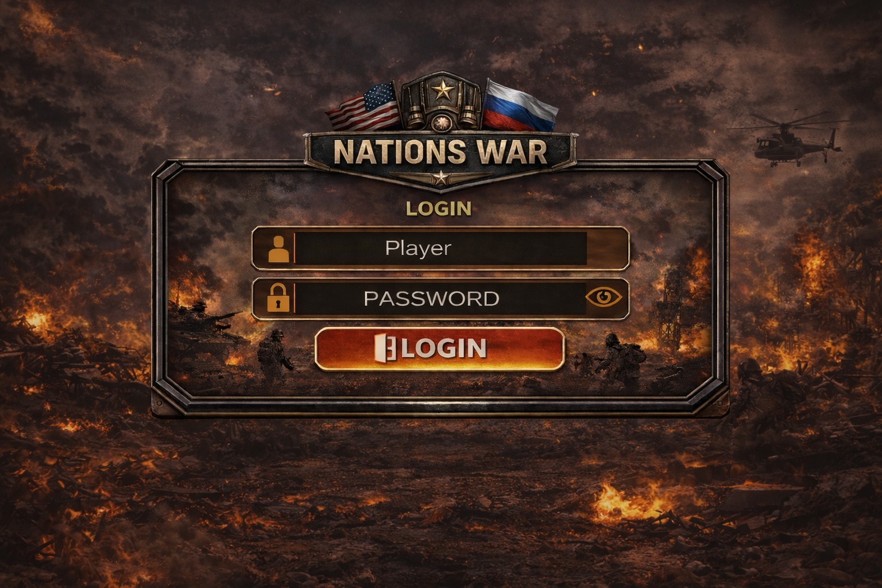
Task: Toggle password visibility with eye icon
Action: pos(604,297)
